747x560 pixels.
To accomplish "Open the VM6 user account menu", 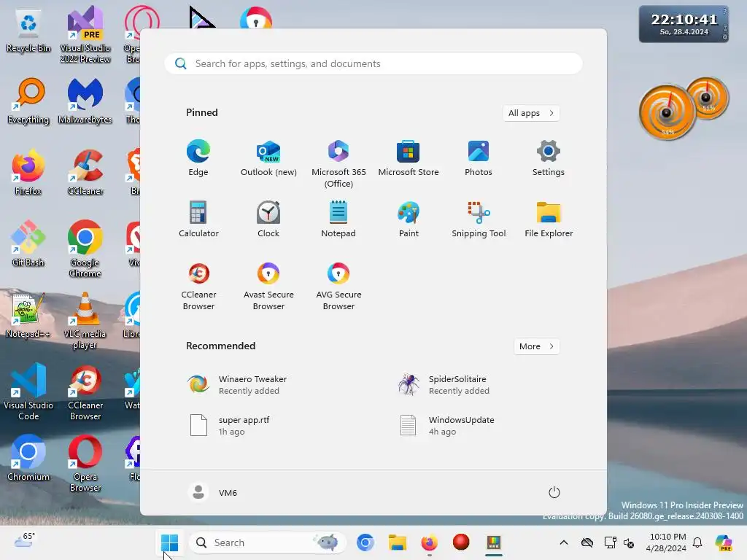I will (x=212, y=492).
